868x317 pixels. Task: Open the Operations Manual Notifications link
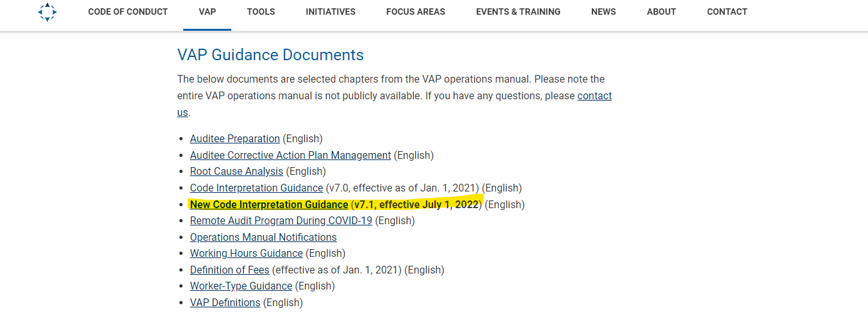click(263, 238)
